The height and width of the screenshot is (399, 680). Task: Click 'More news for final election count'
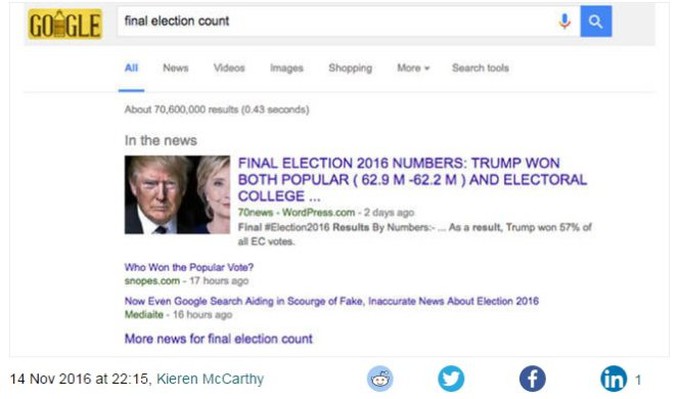coord(219,339)
